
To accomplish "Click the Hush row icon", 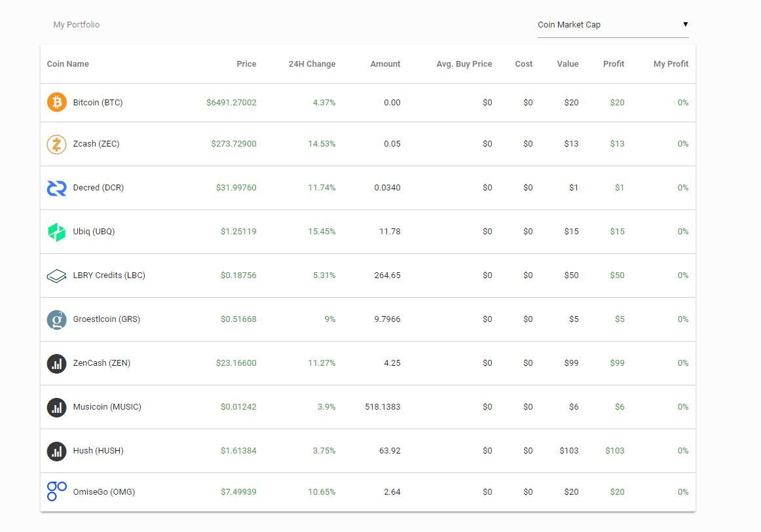I will click(57, 451).
